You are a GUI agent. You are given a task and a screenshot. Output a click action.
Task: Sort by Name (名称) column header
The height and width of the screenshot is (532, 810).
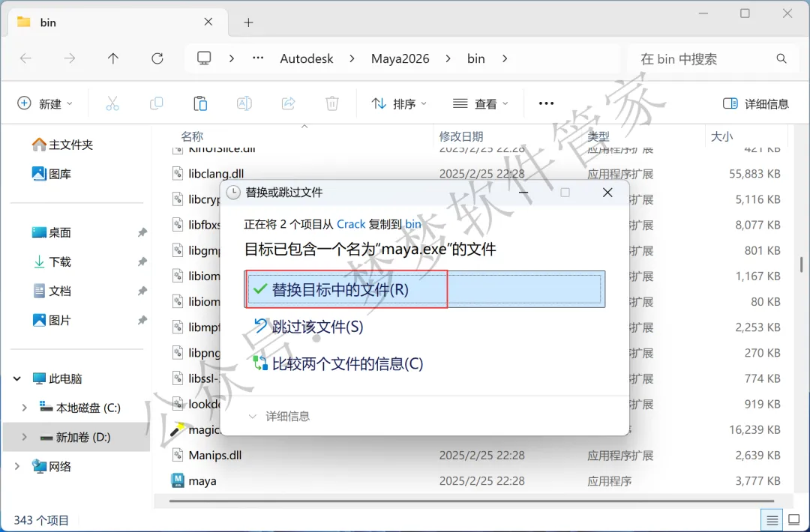pos(192,136)
